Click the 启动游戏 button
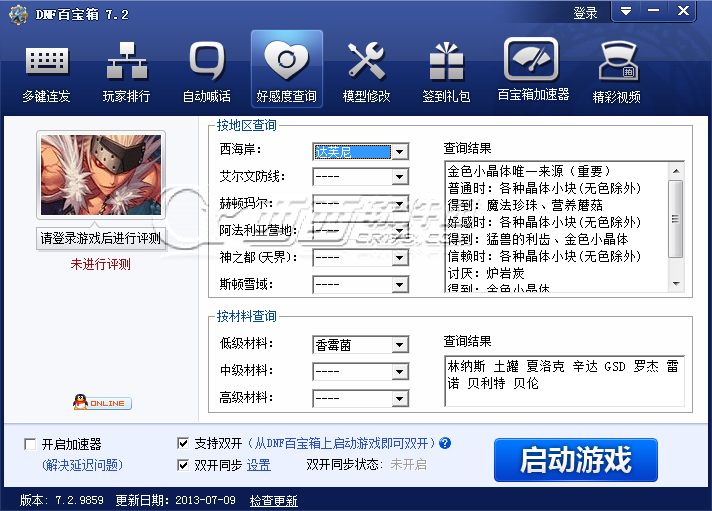Image resolution: width=712 pixels, height=511 pixels. [x=576, y=460]
